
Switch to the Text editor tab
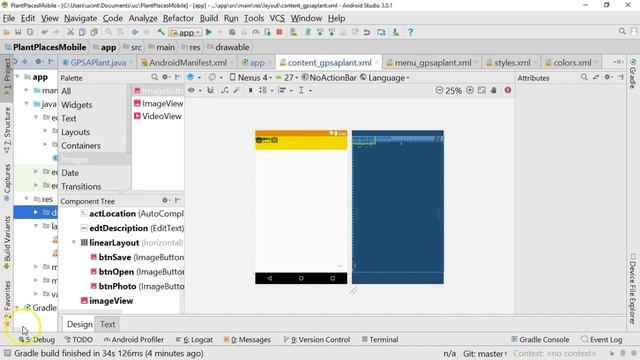click(x=108, y=324)
